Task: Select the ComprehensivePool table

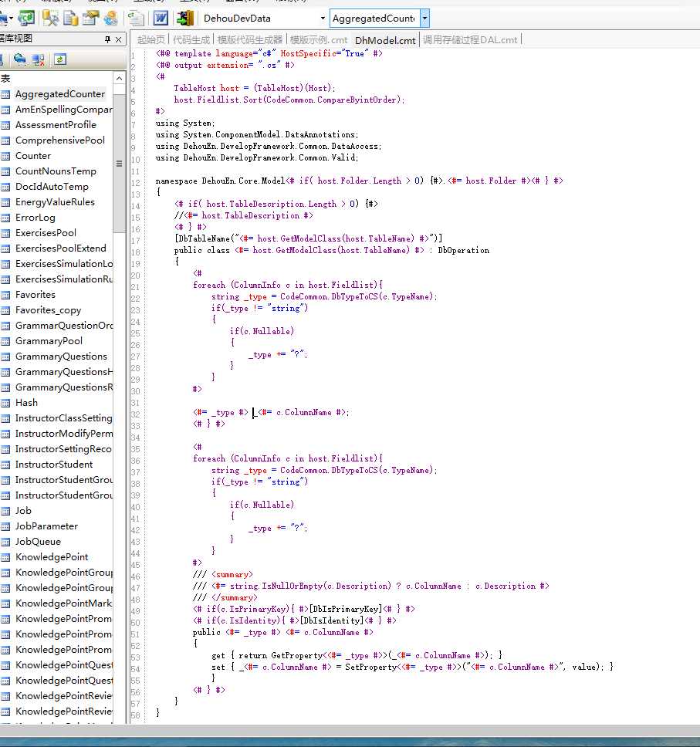Action: (60, 140)
